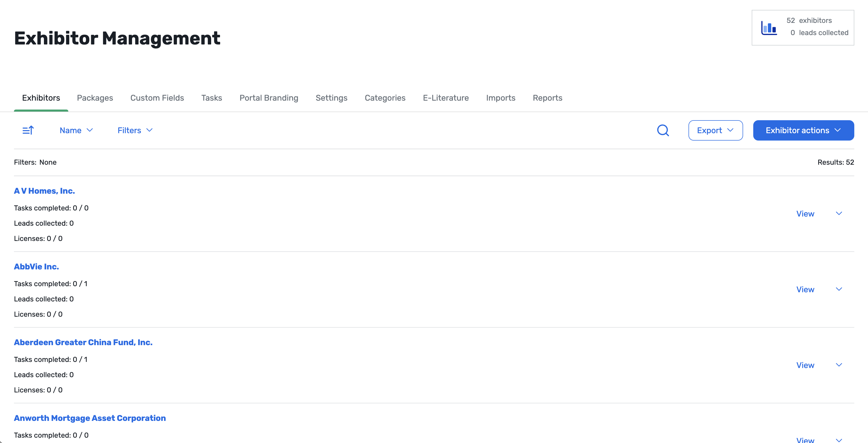The image size is (868, 443).
Task: Go to the Imports tab
Action: (x=501, y=98)
